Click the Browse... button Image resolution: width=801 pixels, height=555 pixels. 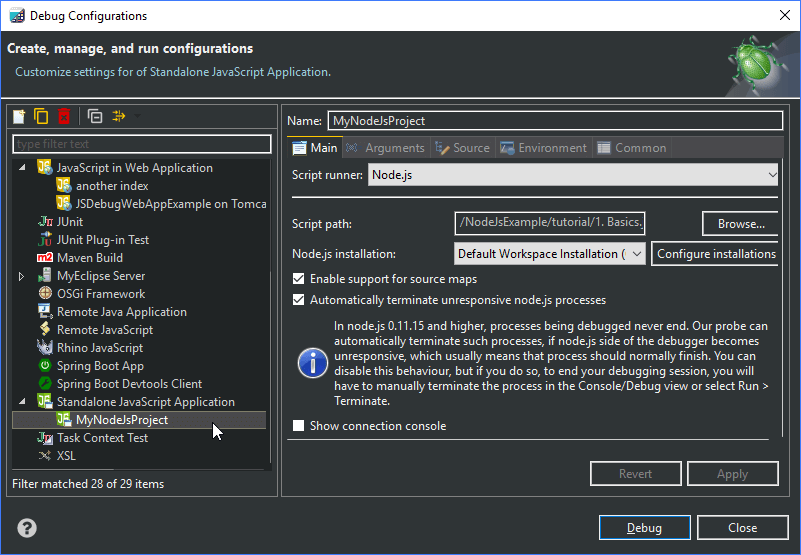741,224
